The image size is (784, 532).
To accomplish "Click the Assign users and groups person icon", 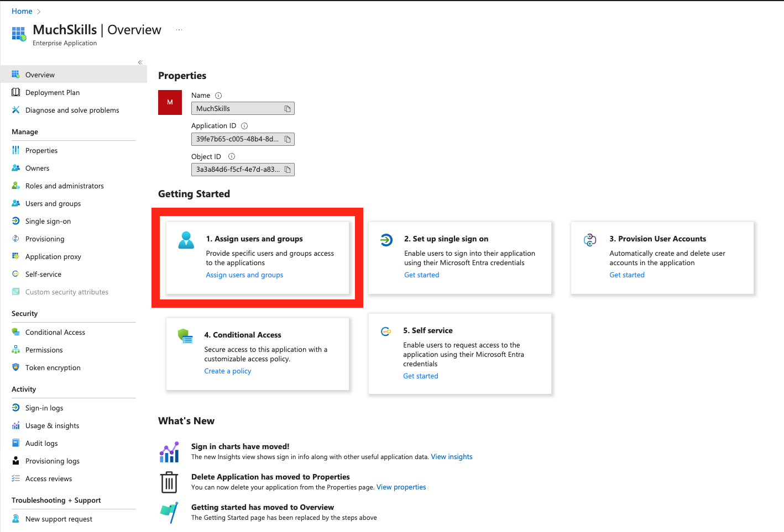I will click(x=186, y=240).
